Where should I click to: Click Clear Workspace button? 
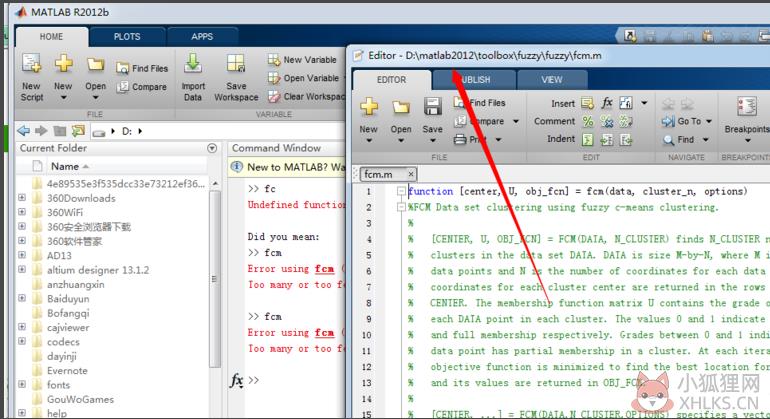pos(306,97)
